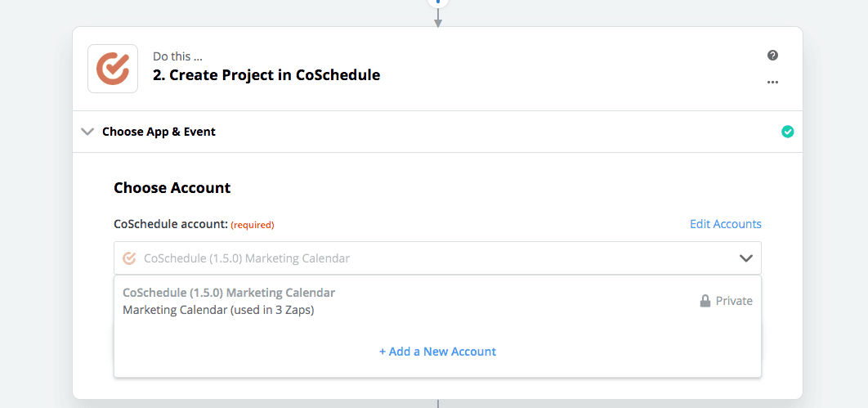Click the Choose Account heading
This screenshot has height=408, width=868.
172,188
